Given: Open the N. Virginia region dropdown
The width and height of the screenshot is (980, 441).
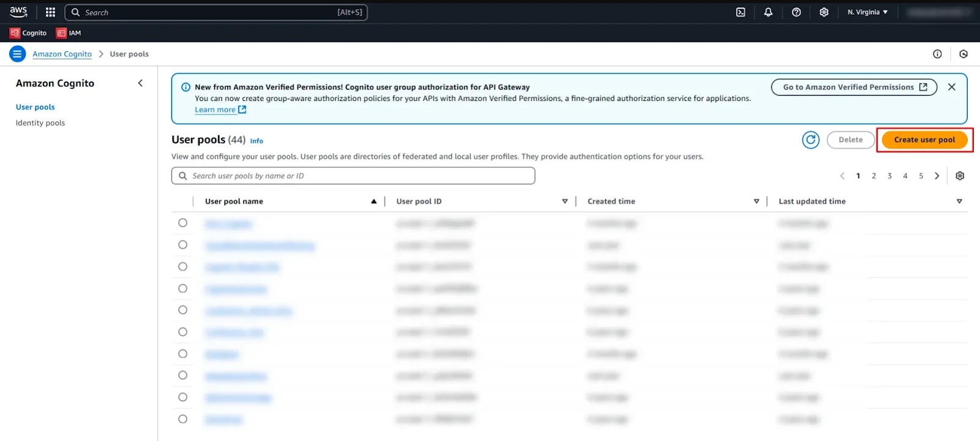Looking at the screenshot, I should click(x=867, y=12).
